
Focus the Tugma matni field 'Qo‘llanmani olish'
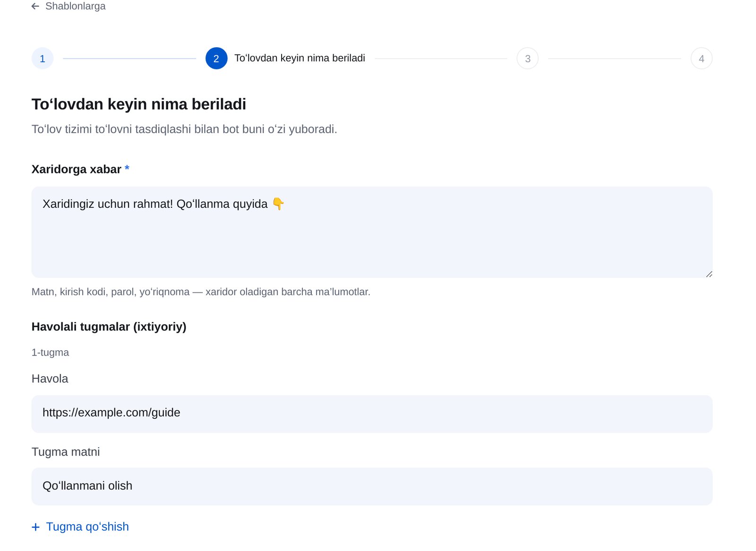coord(372,487)
